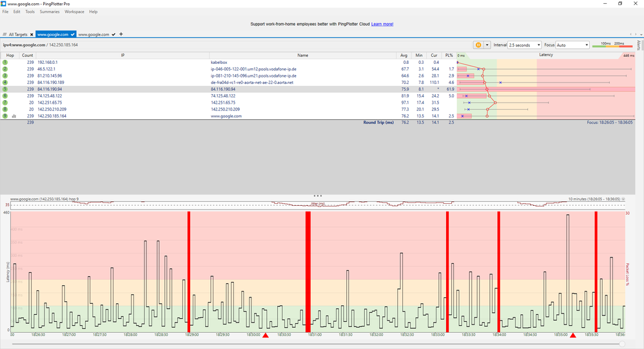The height and width of the screenshot is (349, 644).
Task: Click the three-dot panel divider handle
Action: (317, 195)
